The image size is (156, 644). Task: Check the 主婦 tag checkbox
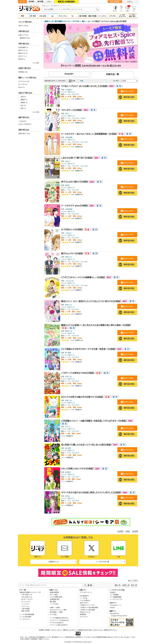pos(19,97)
